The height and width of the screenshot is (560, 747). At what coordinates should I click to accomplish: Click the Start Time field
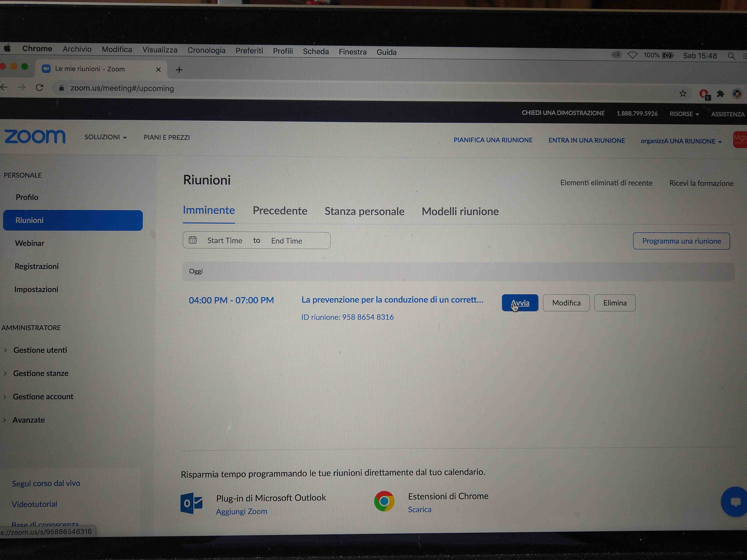[225, 240]
